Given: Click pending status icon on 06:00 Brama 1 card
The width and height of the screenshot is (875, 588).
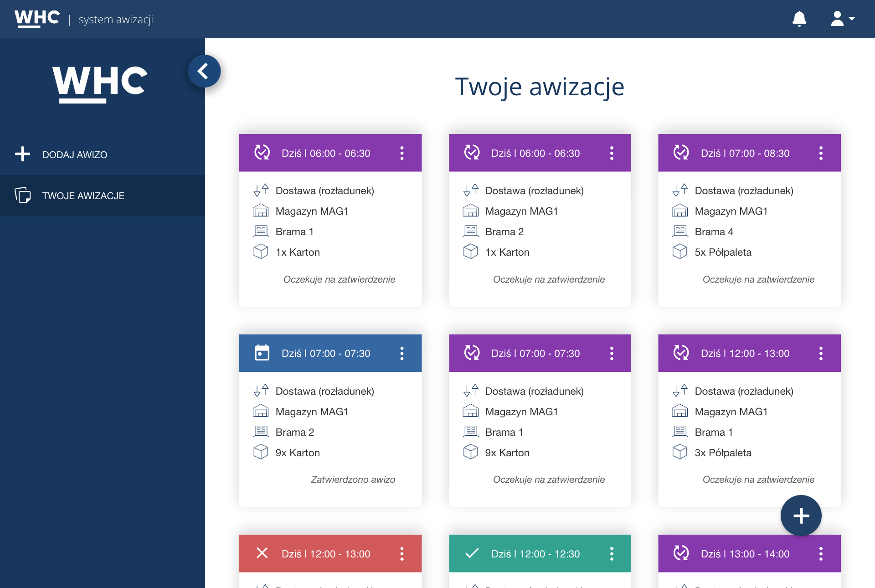Looking at the screenshot, I should [262, 152].
